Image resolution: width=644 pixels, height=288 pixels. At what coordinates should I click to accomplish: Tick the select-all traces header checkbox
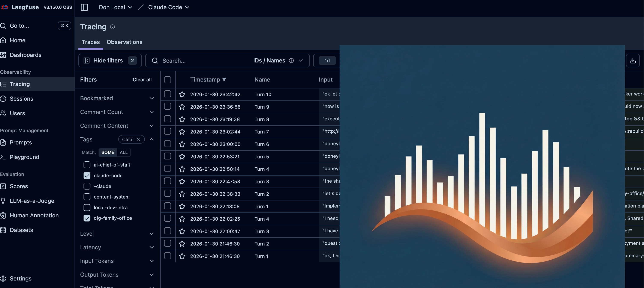point(168,80)
